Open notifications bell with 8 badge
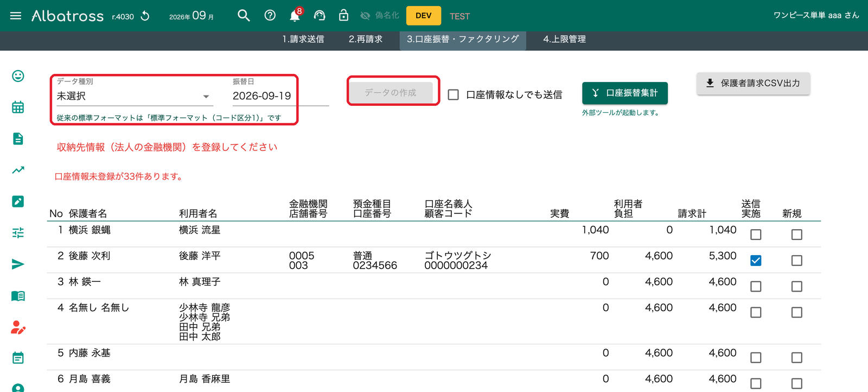Screen dimensions: 868x392 point(295,15)
